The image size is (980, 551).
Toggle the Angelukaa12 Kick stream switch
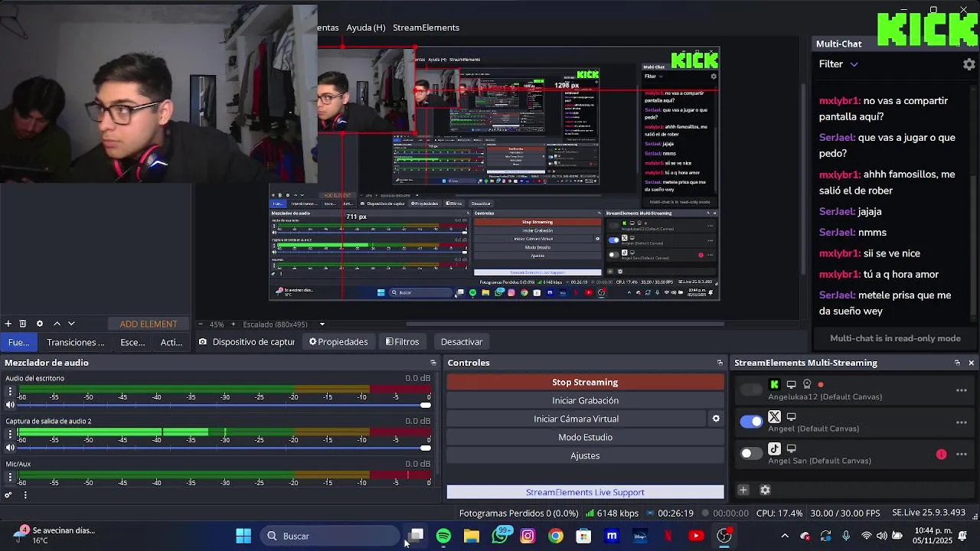(x=751, y=390)
